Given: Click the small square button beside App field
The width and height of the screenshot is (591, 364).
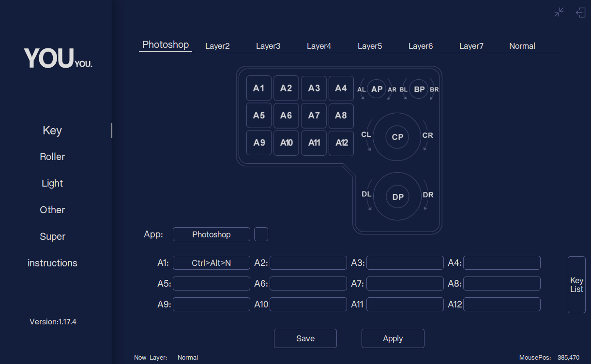Looking at the screenshot, I should (x=261, y=234).
